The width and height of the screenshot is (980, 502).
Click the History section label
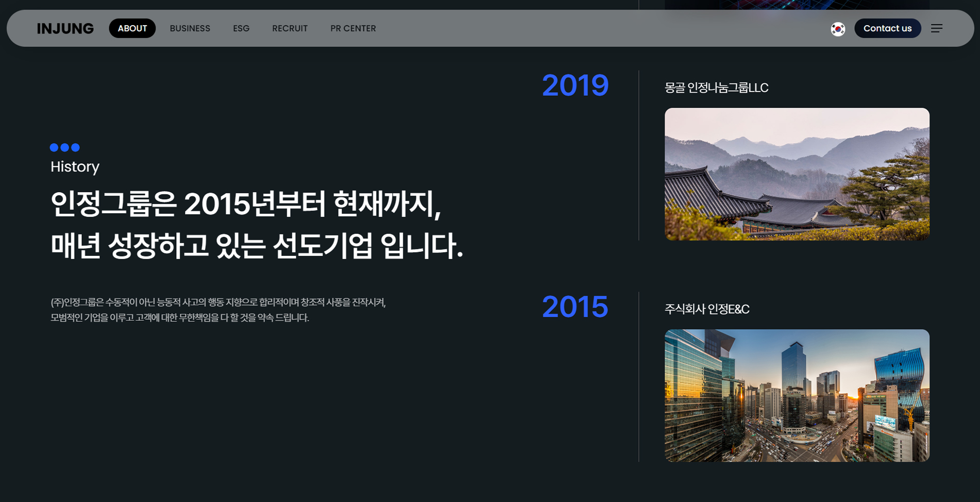pyautogui.click(x=75, y=167)
